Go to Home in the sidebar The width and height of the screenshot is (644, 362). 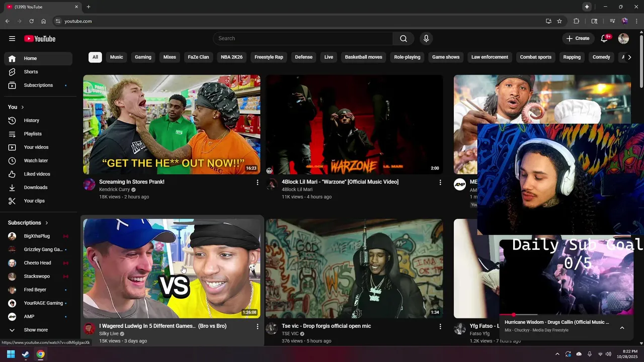click(x=38, y=58)
